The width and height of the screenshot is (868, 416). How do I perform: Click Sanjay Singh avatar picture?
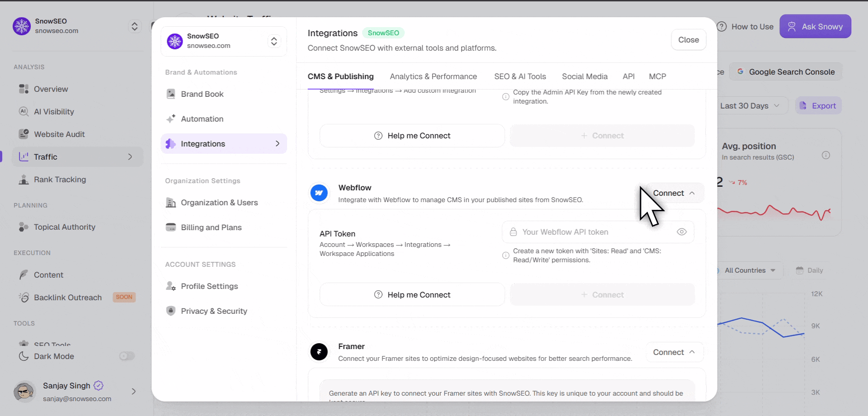coord(24,392)
